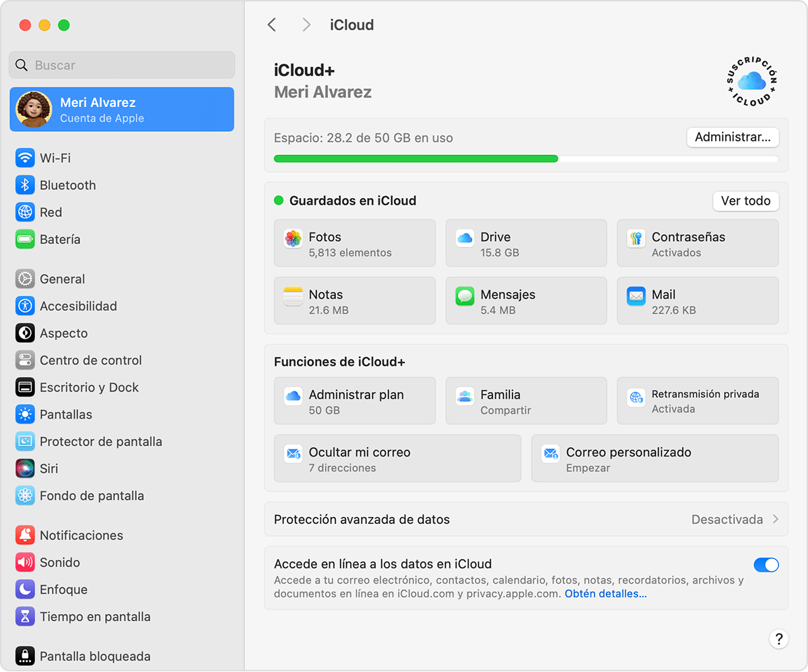The width and height of the screenshot is (808, 672).
Task: Click the iCloud Drive tile icon
Action: tap(465, 238)
